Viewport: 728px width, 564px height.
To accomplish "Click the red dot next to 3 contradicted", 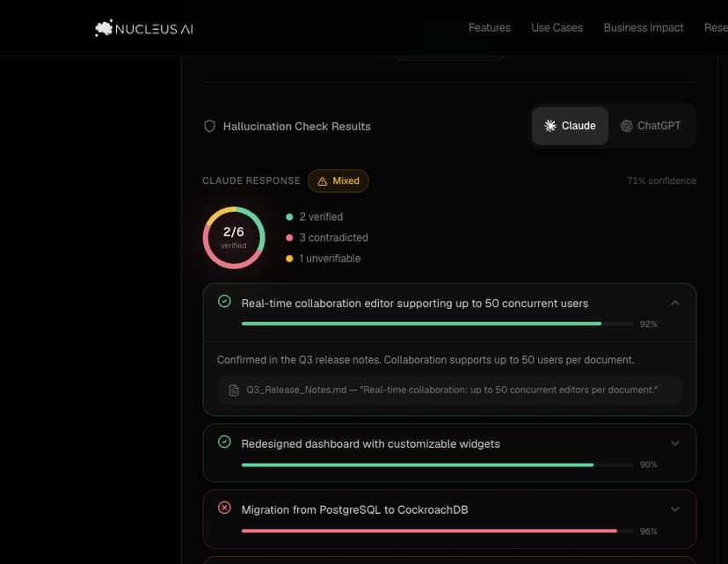I will click(x=289, y=238).
